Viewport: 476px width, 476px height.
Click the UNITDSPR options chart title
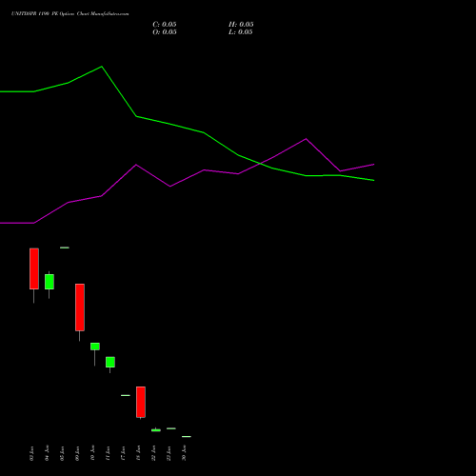[70, 13]
